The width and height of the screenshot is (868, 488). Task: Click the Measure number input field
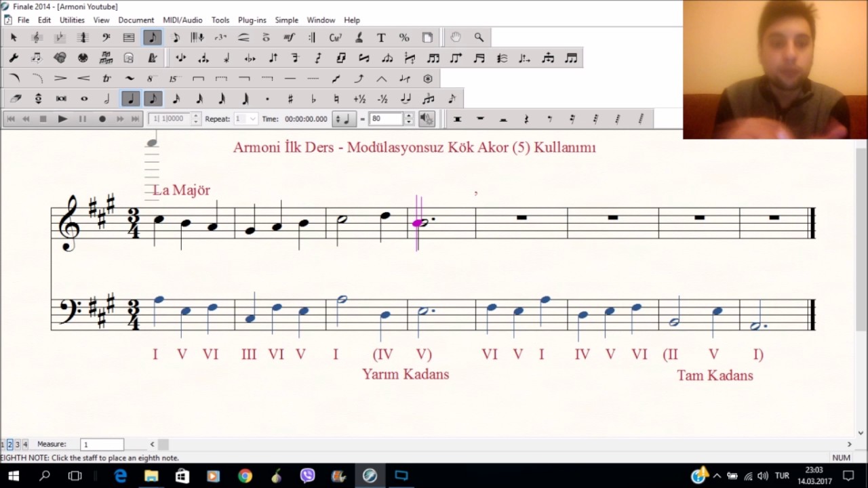coord(102,445)
